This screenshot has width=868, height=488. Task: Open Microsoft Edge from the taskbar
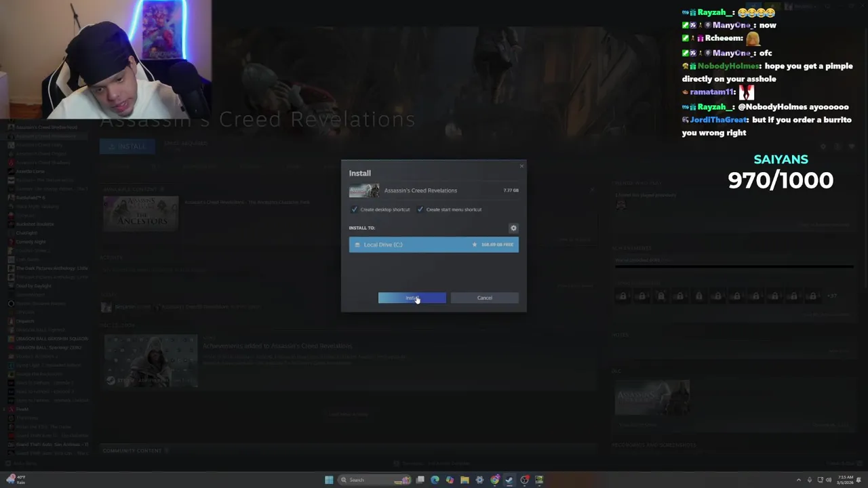click(435, 480)
